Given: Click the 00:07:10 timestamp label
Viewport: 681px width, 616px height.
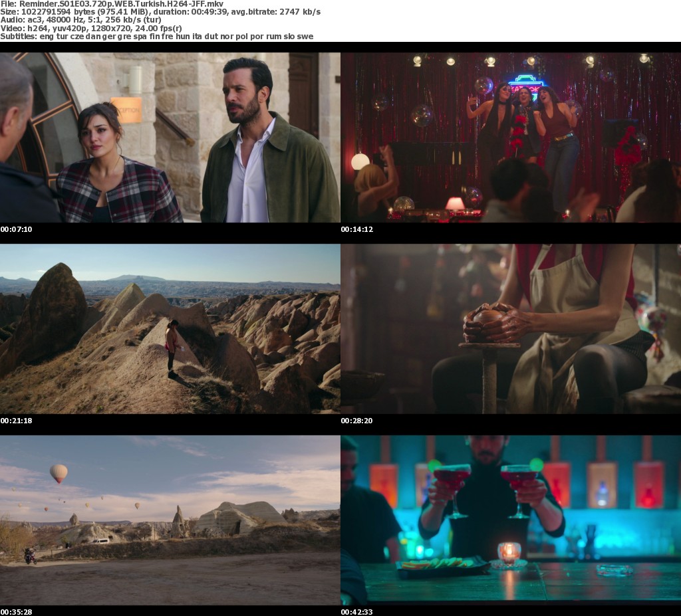Looking at the screenshot, I should coord(16,229).
